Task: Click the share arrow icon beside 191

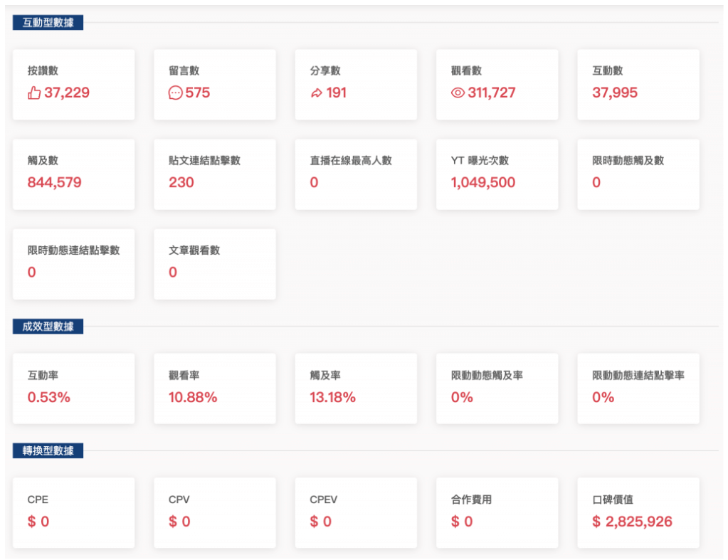Action: pos(316,93)
